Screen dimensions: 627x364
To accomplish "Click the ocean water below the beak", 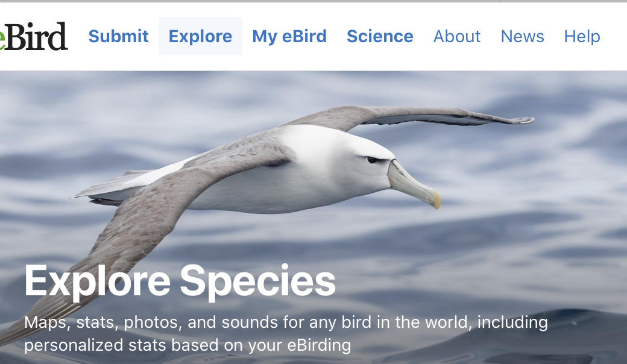I will coord(458,253).
